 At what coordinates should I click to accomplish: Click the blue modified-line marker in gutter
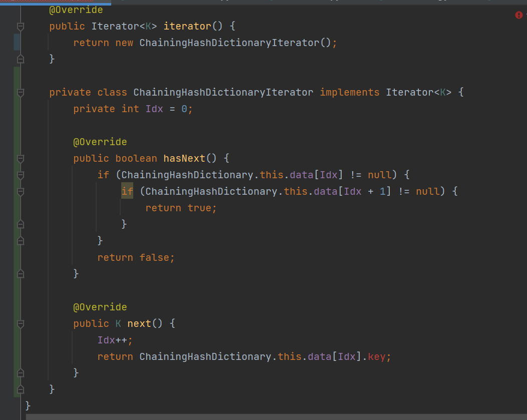[x=17, y=43]
